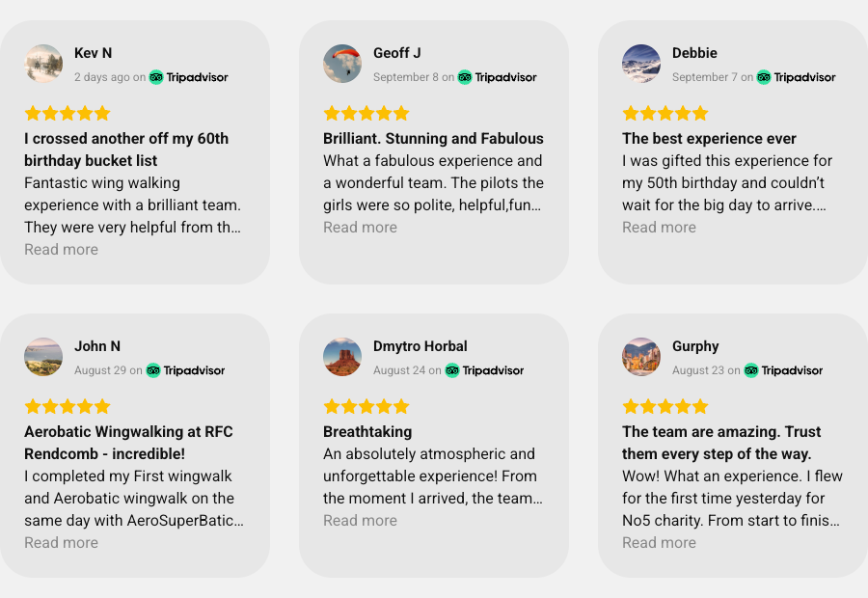Click the Tripadvisor logo on Dmytro Horbal's review
This screenshot has width=868, height=598.
click(x=485, y=370)
